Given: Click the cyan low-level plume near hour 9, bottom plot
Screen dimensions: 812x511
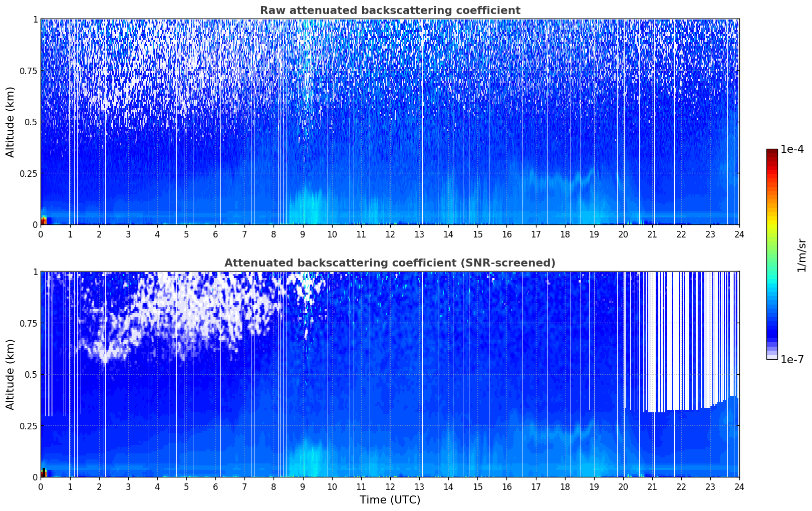Looking at the screenshot, I should (308, 459).
